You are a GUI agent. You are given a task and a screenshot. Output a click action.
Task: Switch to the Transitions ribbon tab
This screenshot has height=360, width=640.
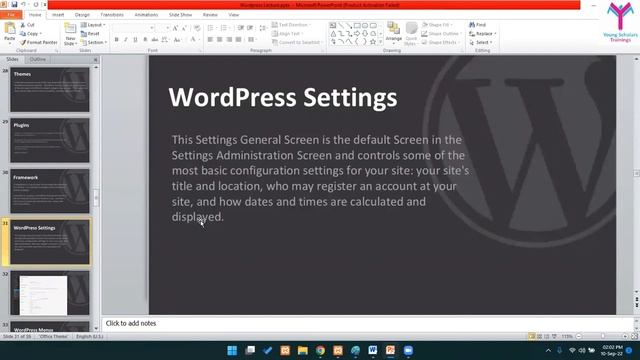(x=112, y=15)
